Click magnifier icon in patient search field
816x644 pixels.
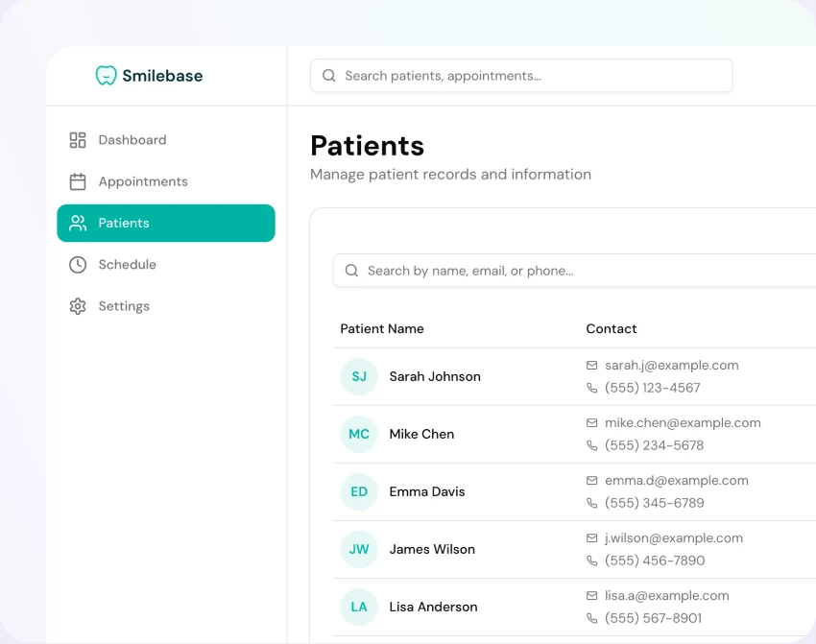tap(351, 271)
